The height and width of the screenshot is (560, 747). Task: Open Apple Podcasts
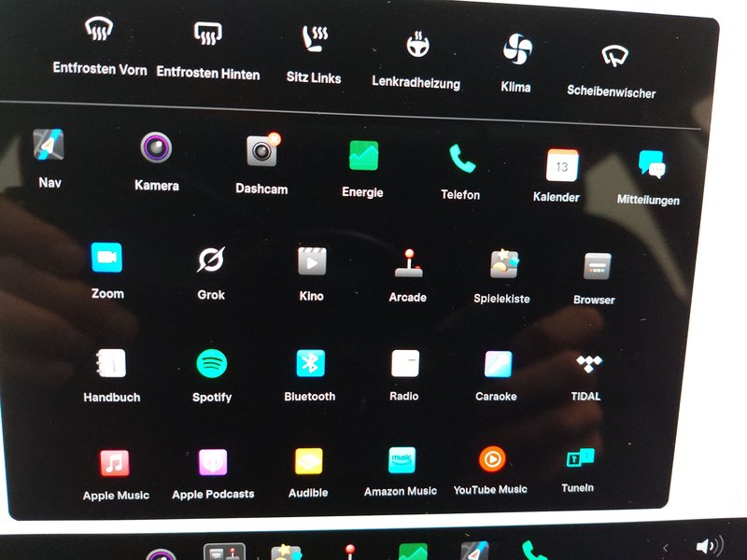point(213,462)
